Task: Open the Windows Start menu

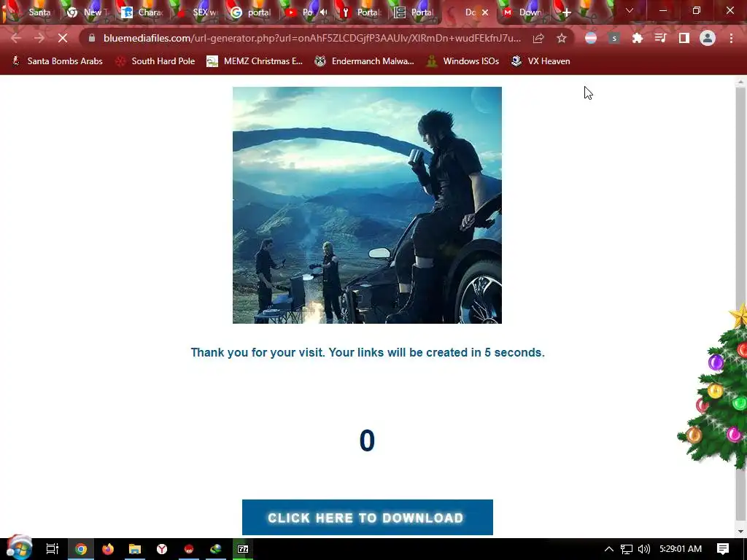Action: [19, 549]
